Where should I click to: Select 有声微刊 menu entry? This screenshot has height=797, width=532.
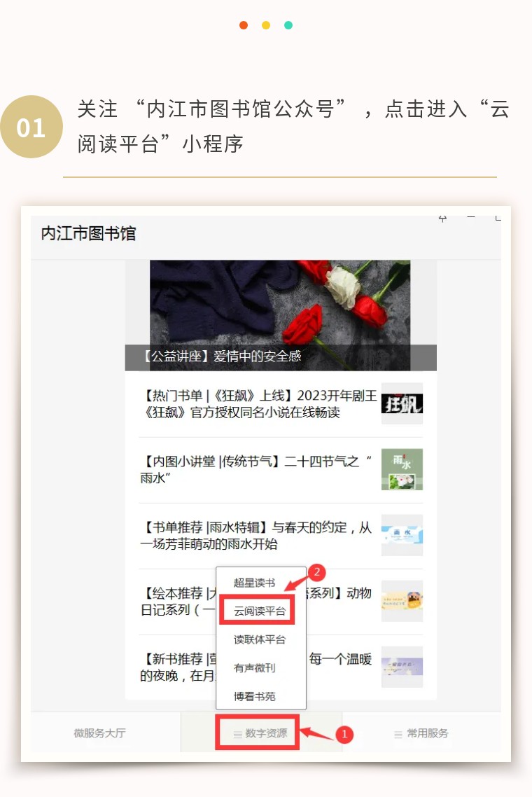tap(255, 668)
